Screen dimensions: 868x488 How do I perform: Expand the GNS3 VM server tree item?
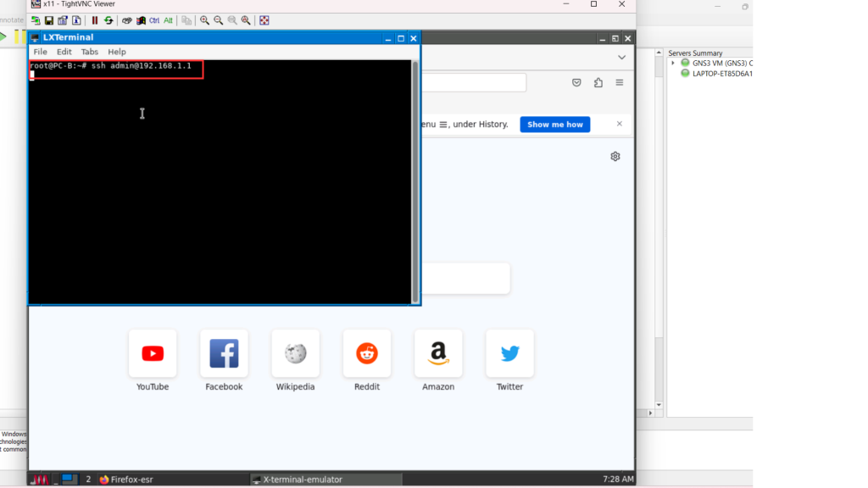coord(673,63)
